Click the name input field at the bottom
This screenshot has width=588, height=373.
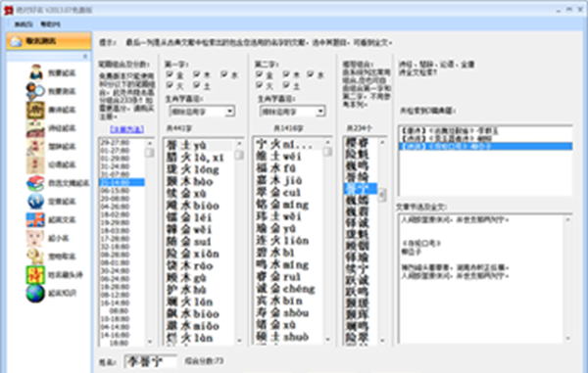pyautogui.click(x=150, y=361)
